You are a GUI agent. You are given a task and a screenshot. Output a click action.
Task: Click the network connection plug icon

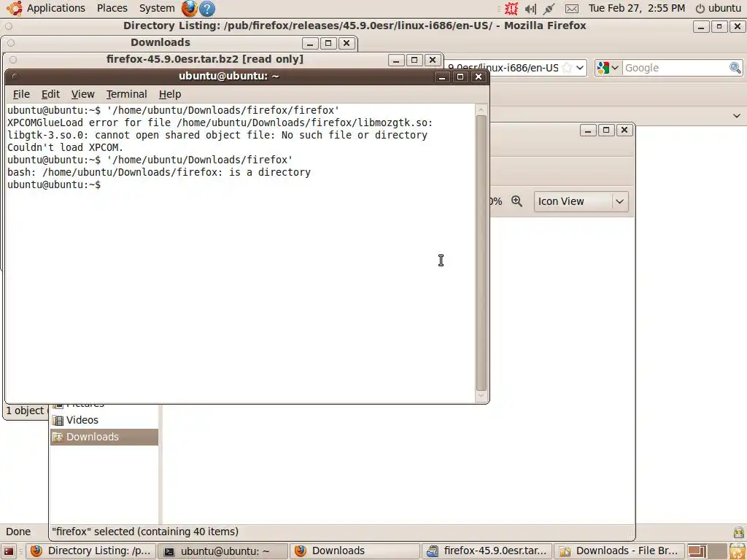tap(549, 9)
